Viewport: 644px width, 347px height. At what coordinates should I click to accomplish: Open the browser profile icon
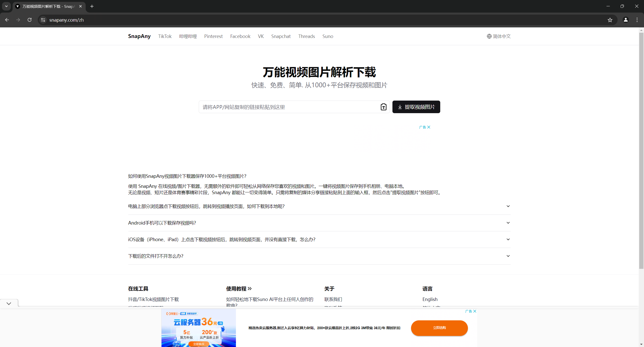point(625,20)
